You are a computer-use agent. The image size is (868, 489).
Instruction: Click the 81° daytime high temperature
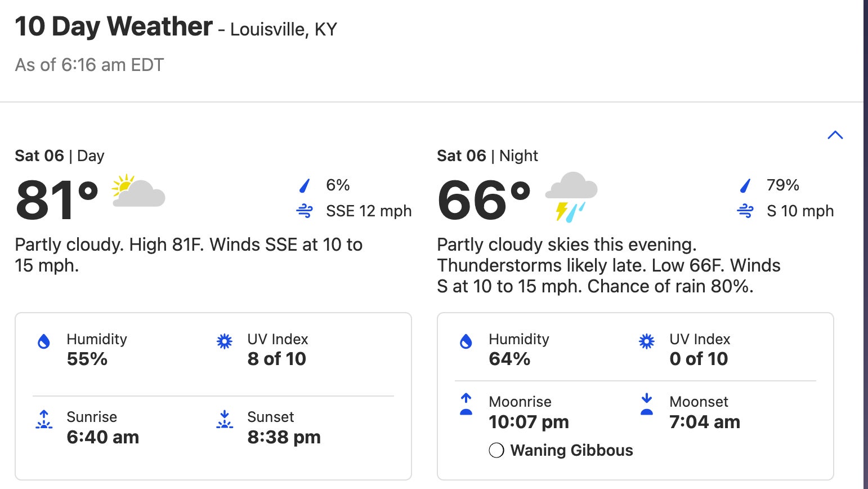57,201
